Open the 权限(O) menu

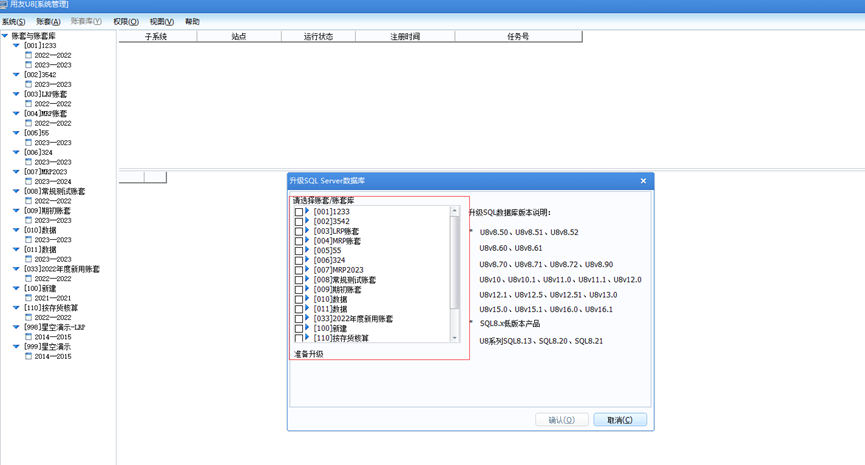tap(126, 22)
